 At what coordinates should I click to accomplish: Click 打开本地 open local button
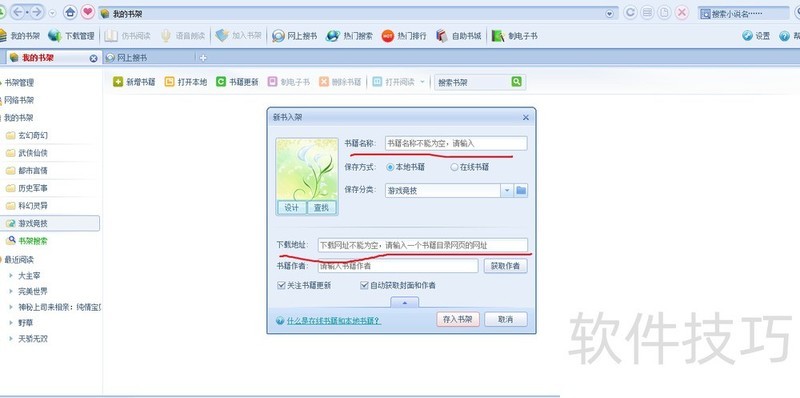(186, 82)
